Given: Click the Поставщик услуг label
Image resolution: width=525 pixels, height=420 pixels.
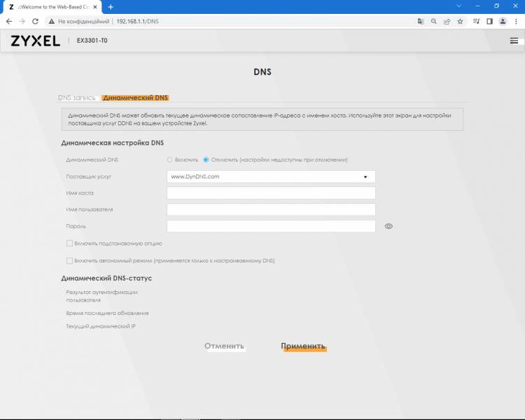Looking at the screenshot, I should pos(88,176).
